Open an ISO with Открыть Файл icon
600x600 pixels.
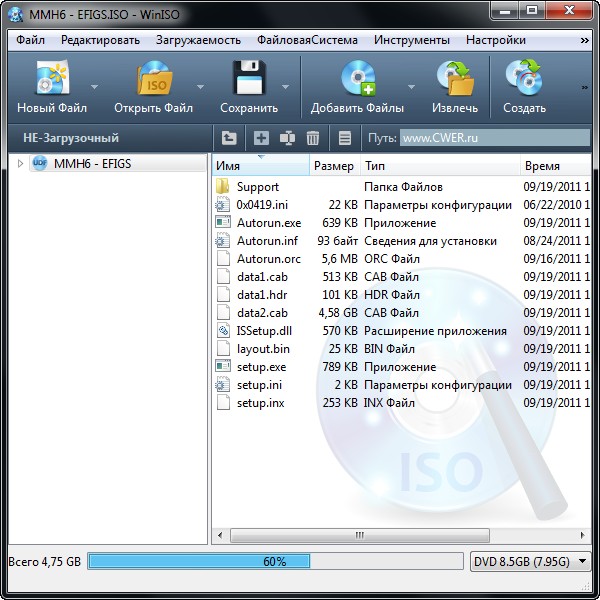point(153,80)
